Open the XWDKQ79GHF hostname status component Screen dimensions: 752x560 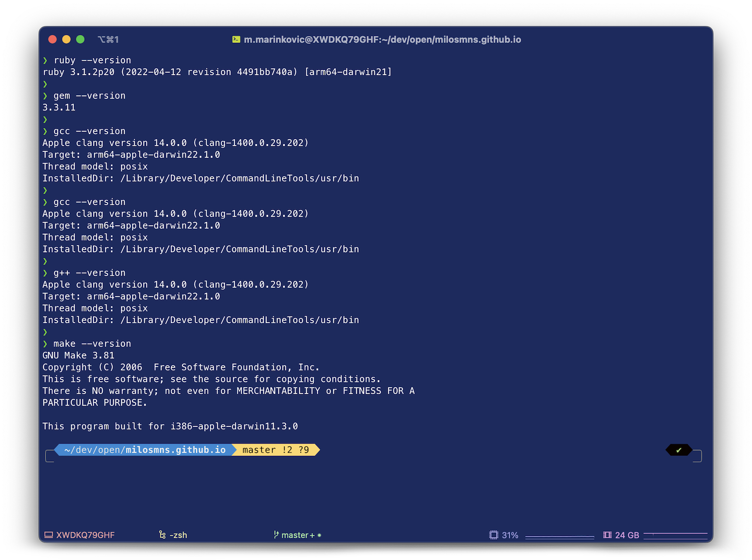pos(80,535)
